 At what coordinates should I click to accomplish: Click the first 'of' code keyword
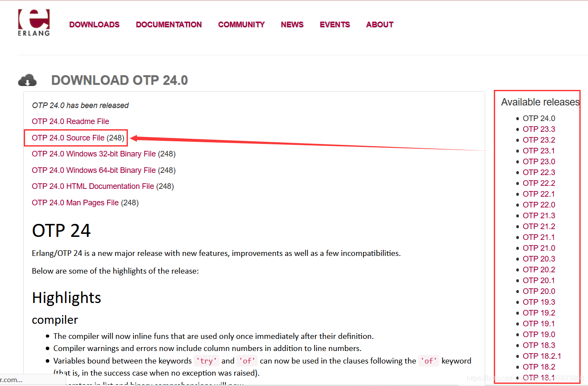pos(247,361)
